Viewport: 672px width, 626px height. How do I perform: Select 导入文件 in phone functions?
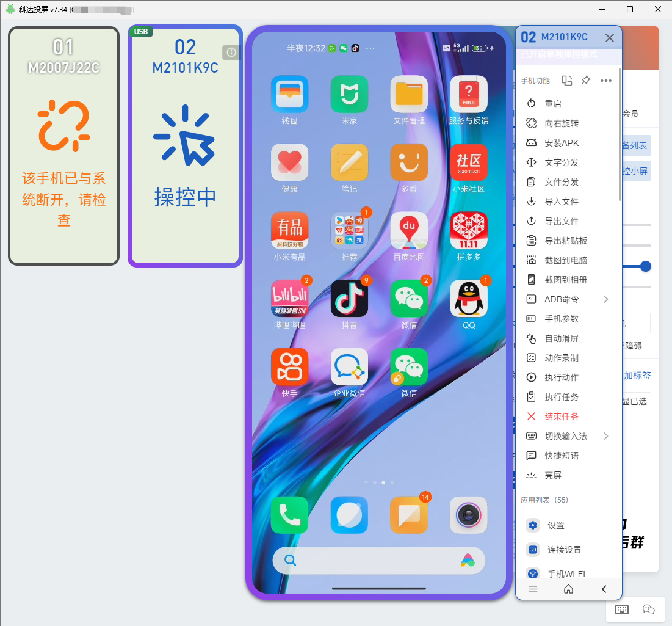[568, 202]
